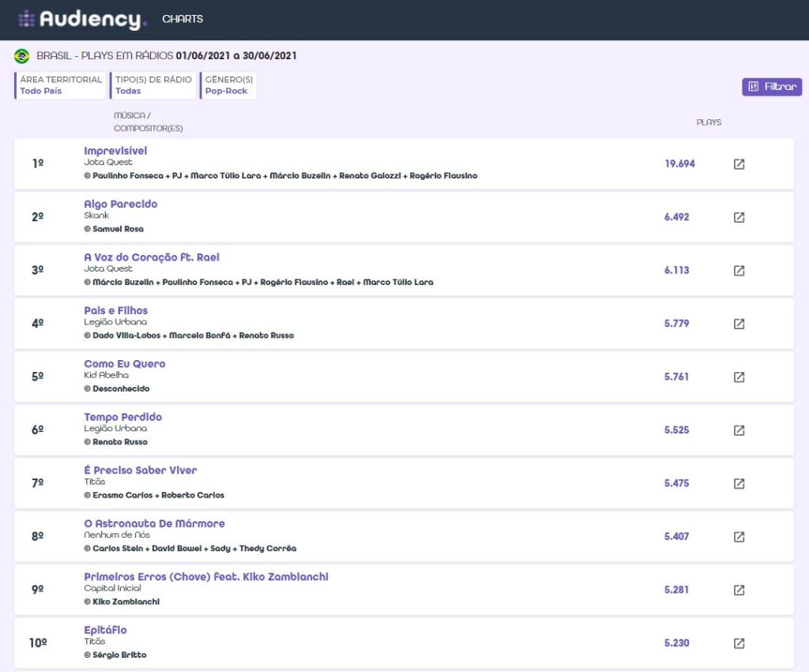The image size is (809, 672).
Task: Click the Skank artist name
Action: pyautogui.click(x=96, y=215)
